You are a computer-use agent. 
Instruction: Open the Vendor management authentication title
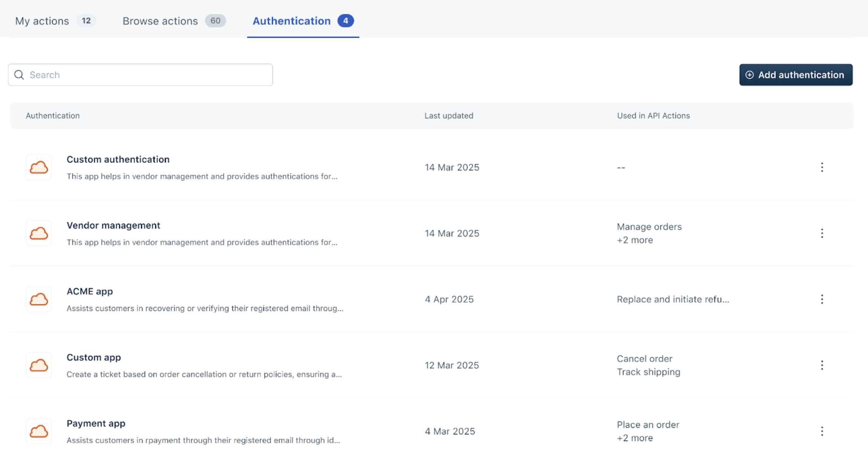coord(113,225)
